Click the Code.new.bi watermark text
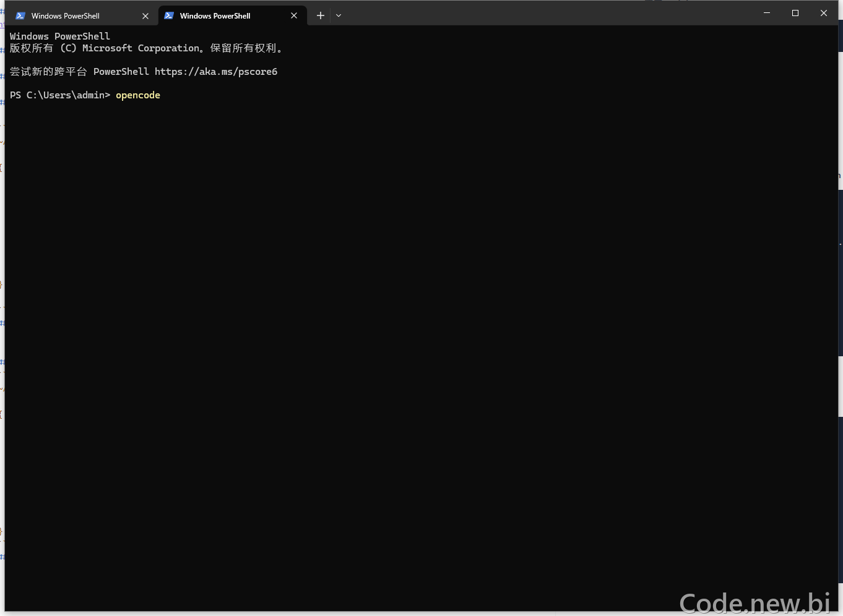 pyautogui.click(x=754, y=603)
